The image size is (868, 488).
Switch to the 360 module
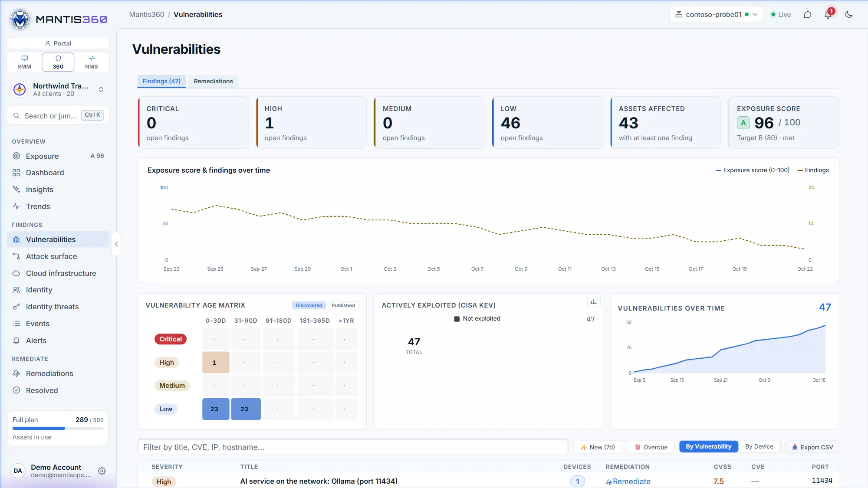58,62
